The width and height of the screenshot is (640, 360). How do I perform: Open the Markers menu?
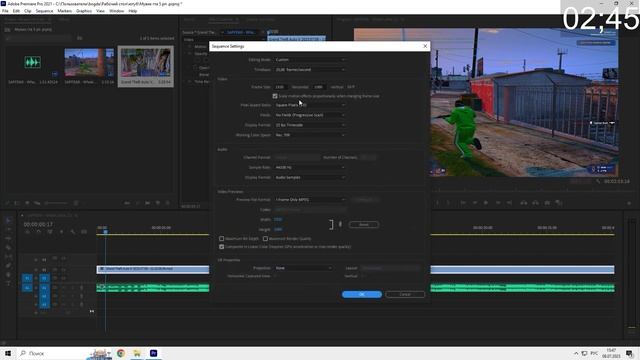[64, 11]
